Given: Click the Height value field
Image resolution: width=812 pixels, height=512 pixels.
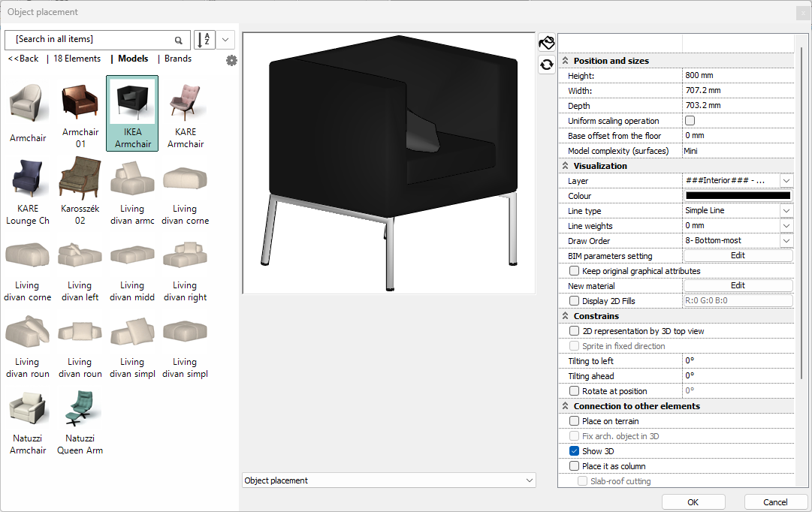Looking at the screenshot, I should click(x=736, y=76).
